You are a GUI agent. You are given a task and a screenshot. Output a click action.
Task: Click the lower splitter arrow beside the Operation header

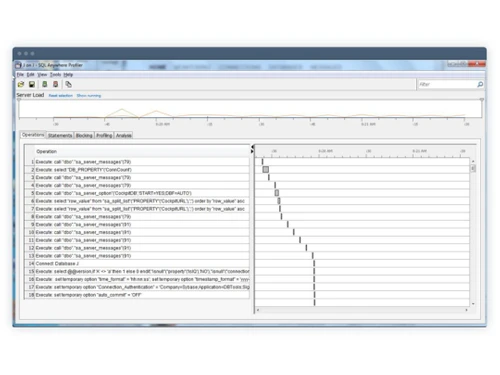pyautogui.click(x=252, y=151)
